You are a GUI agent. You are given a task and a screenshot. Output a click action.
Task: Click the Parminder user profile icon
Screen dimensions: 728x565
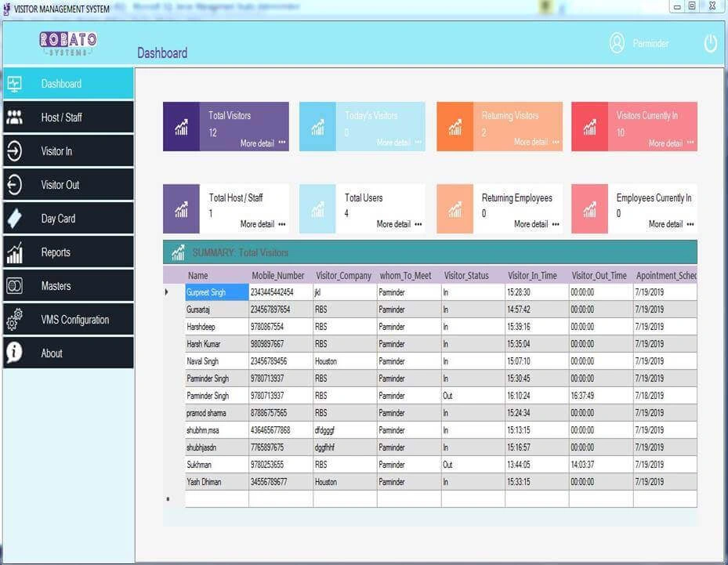(x=617, y=43)
